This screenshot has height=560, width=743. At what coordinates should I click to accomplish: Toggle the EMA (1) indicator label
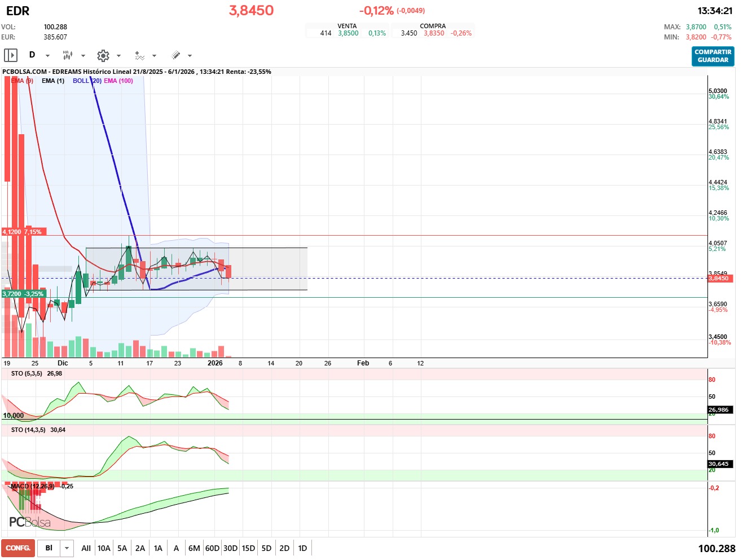click(x=53, y=81)
